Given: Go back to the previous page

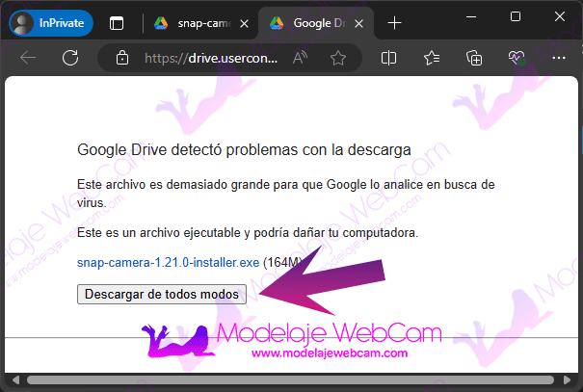Looking at the screenshot, I should (28, 58).
